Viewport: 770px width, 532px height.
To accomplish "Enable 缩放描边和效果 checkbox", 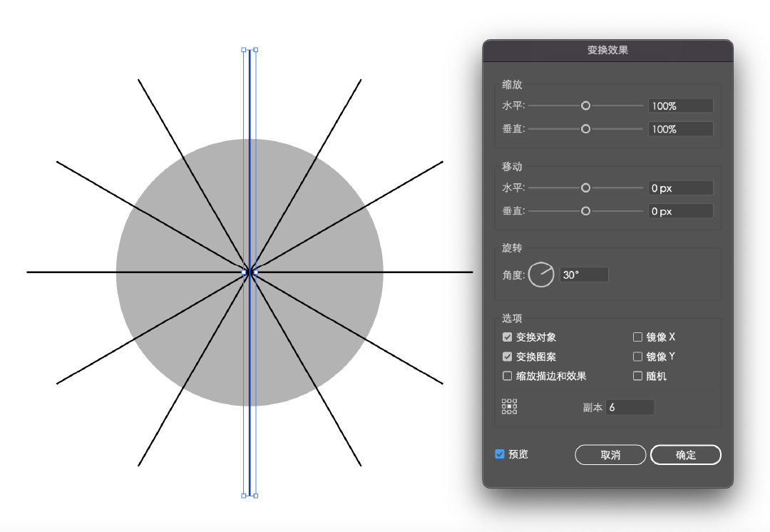I will (508, 376).
